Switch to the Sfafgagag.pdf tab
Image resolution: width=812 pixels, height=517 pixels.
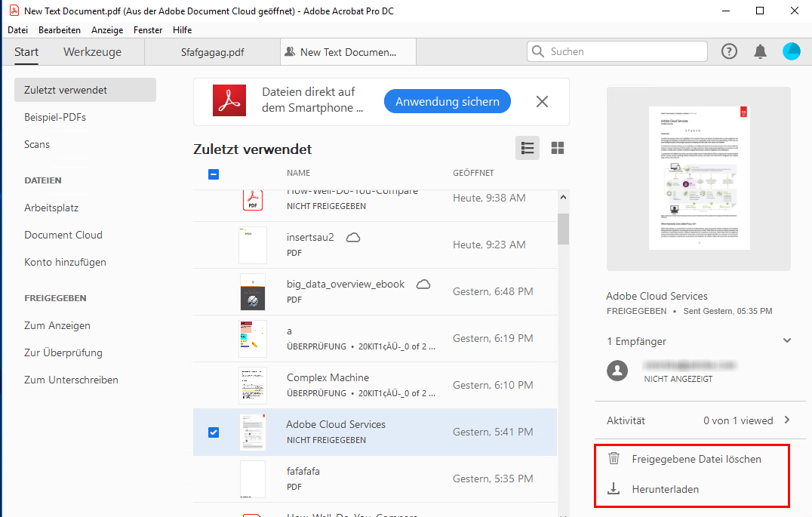click(212, 52)
